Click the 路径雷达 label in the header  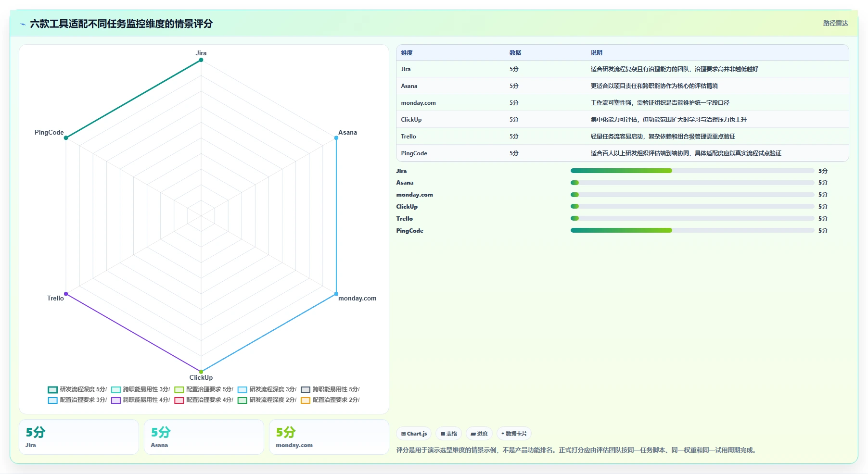[x=835, y=23]
